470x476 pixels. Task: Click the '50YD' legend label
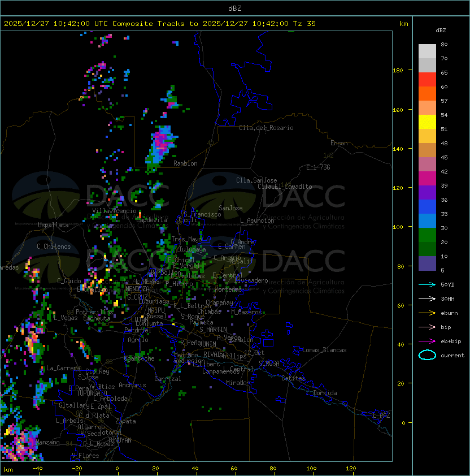click(x=447, y=285)
